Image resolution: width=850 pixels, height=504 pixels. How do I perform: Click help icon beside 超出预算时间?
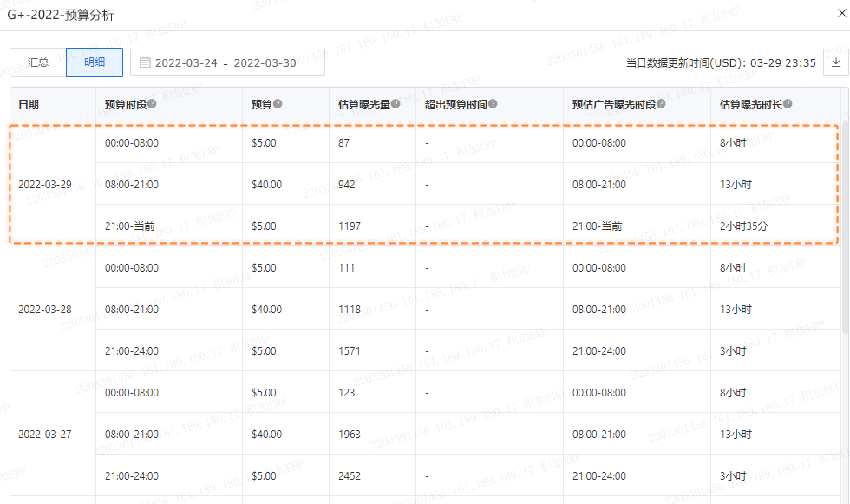493,104
